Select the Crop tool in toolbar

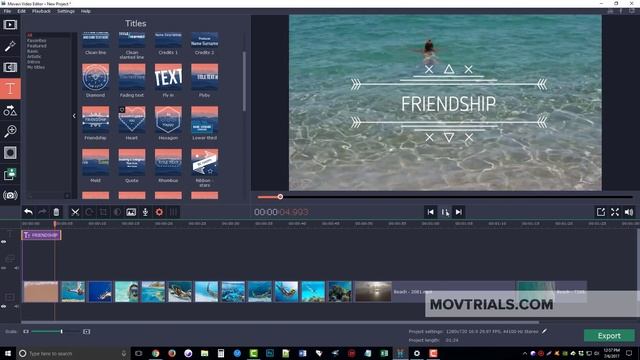point(103,212)
